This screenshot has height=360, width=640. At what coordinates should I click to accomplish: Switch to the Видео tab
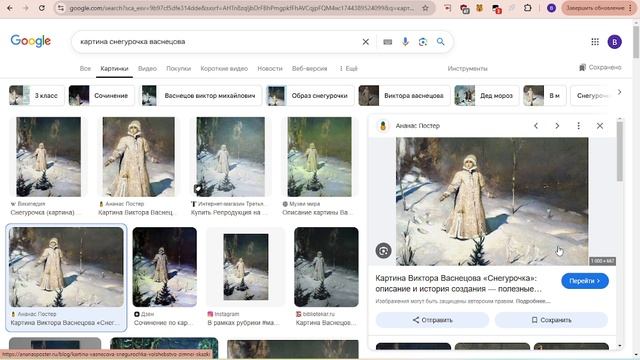[147, 69]
